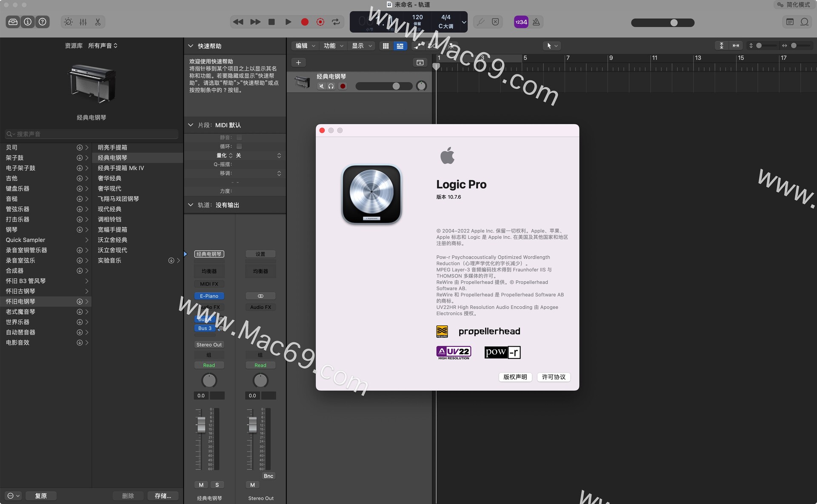Click the duplicate track icon in the track header

[x=420, y=63]
